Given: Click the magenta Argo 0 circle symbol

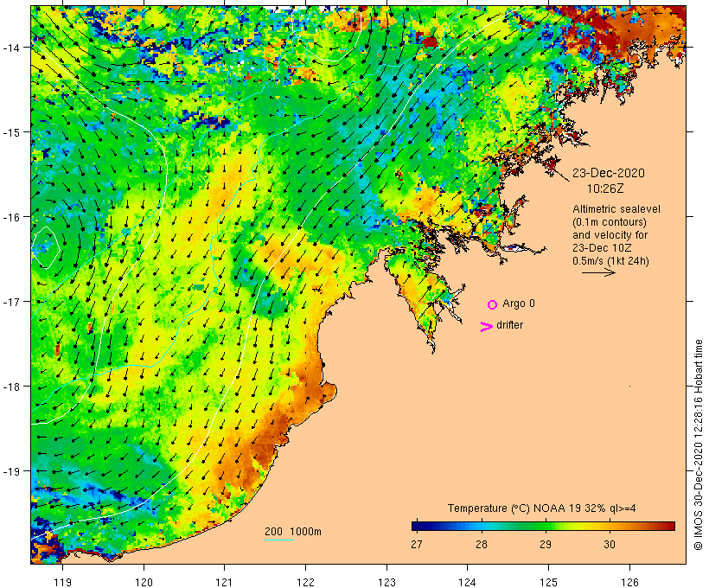Looking at the screenshot, I should coord(493,304).
